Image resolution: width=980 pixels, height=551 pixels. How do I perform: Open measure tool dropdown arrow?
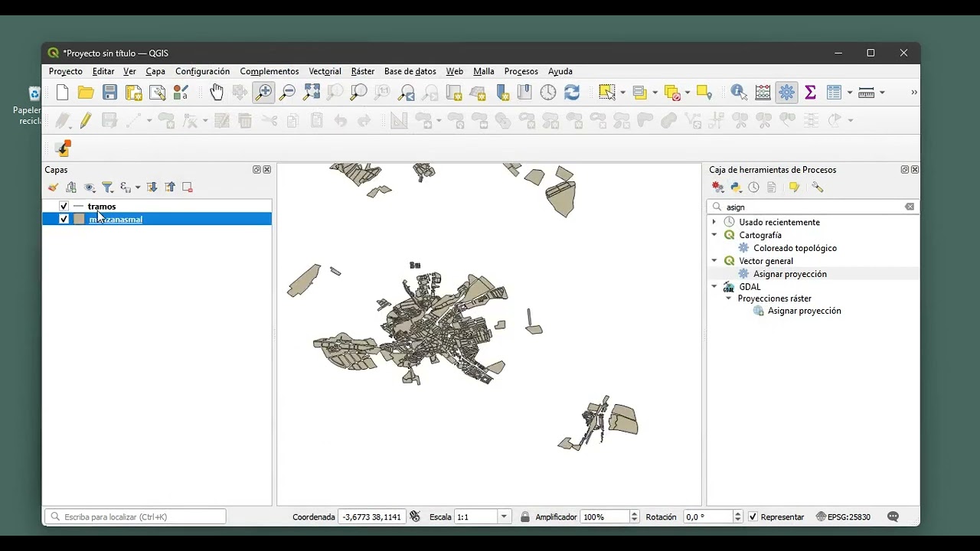click(882, 93)
